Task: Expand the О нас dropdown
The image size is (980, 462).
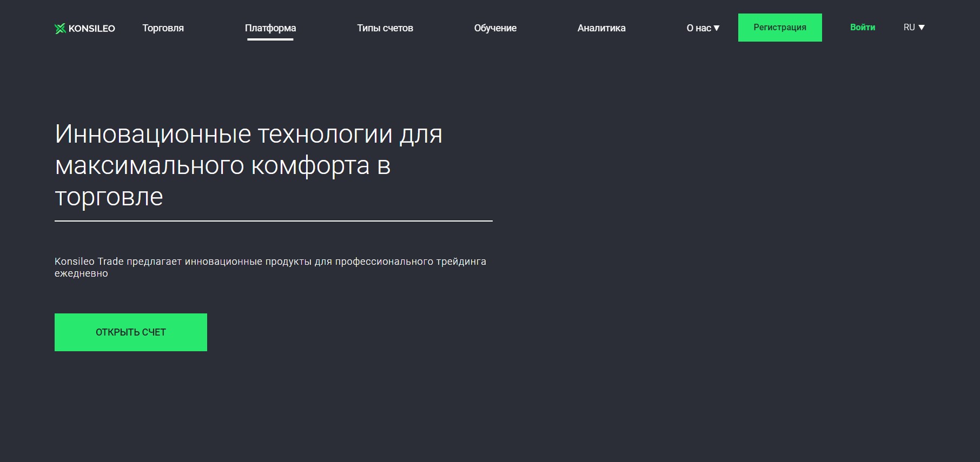Action: click(x=703, y=28)
